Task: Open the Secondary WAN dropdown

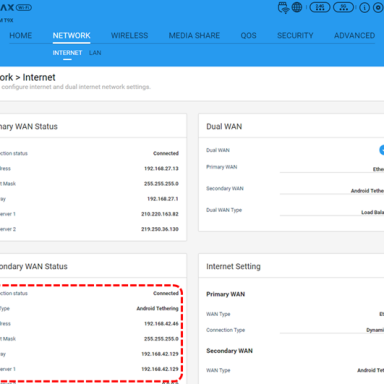Action: pos(332,190)
